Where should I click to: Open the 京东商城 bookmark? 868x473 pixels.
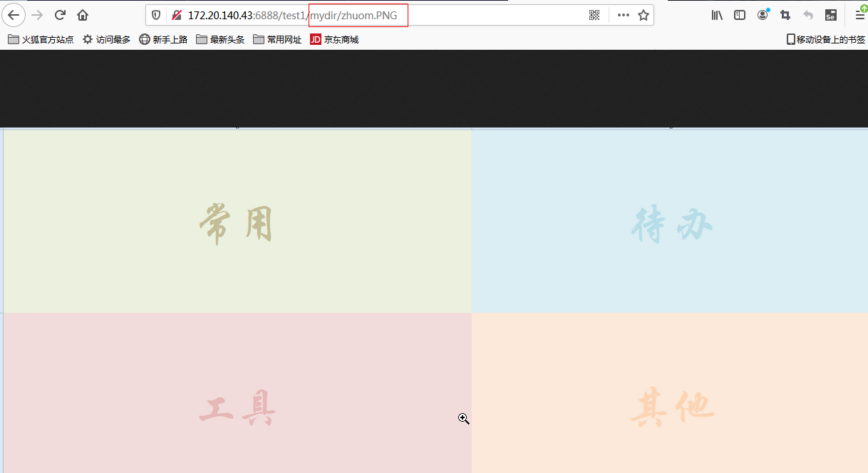pyautogui.click(x=334, y=39)
